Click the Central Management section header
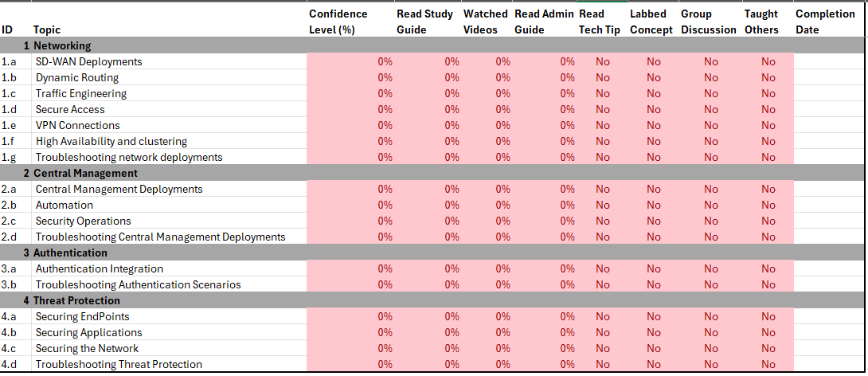Screen dimensions: 868x376 pyautogui.click(x=85, y=173)
